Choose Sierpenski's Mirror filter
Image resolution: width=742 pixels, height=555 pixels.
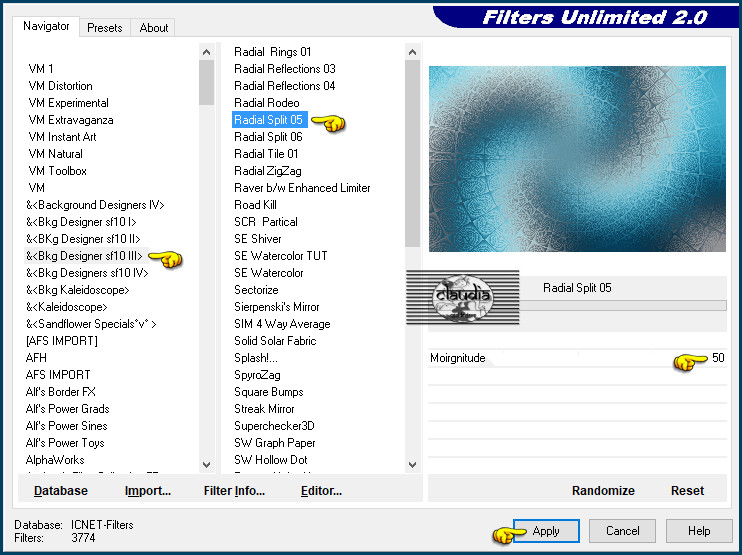pos(277,307)
